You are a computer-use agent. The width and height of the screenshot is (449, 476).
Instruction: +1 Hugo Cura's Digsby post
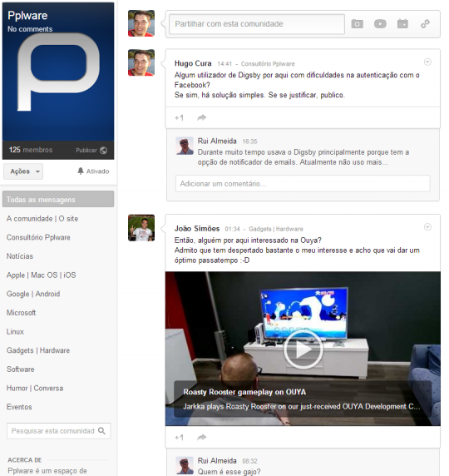coord(180,118)
